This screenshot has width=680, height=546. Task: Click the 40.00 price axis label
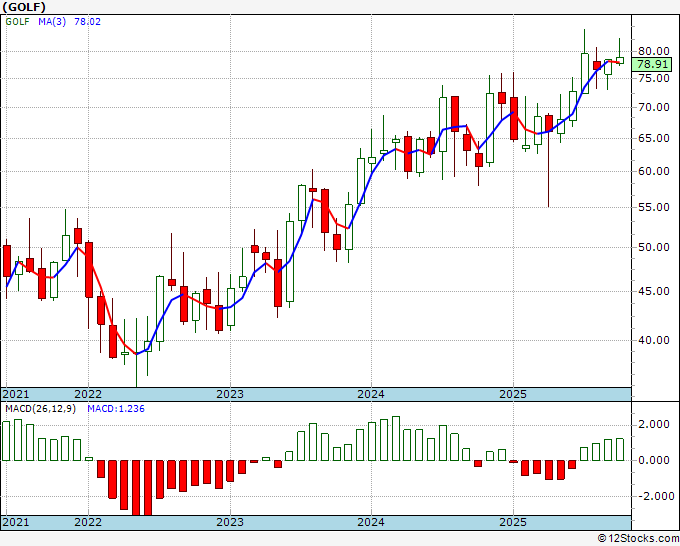point(654,340)
